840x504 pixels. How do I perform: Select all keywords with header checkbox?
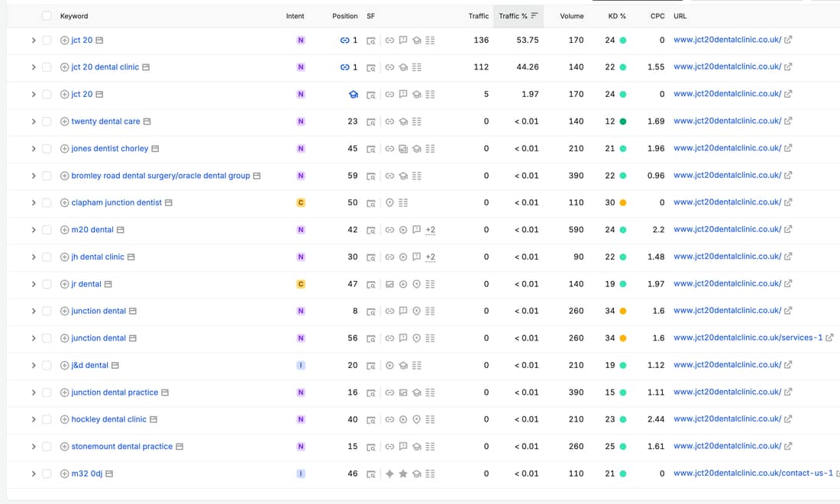tap(47, 16)
